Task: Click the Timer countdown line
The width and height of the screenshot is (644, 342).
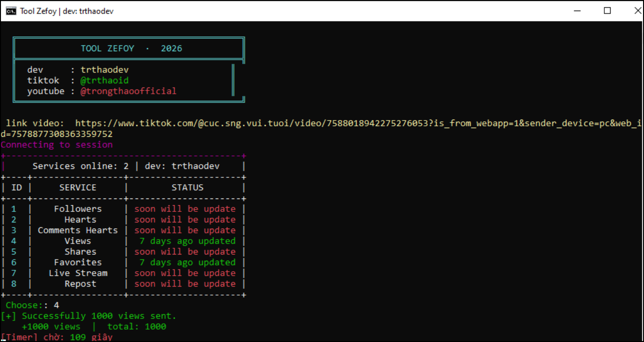Action: [x=57, y=337]
